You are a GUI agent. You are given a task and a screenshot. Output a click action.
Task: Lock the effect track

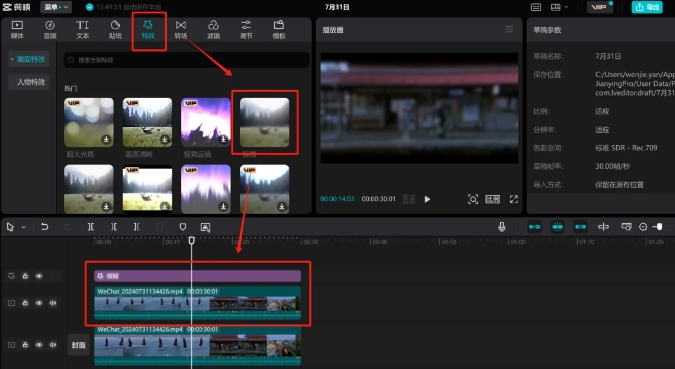[x=25, y=276]
